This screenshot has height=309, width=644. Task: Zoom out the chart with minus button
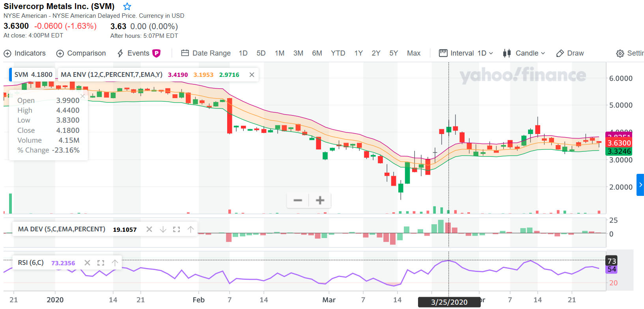pyautogui.click(x=298, y=200)
